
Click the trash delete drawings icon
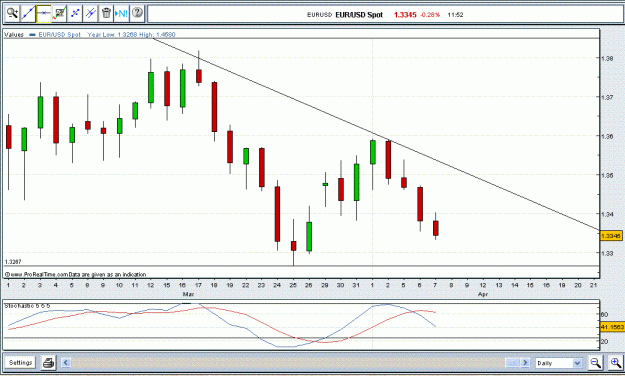[106, 14]
